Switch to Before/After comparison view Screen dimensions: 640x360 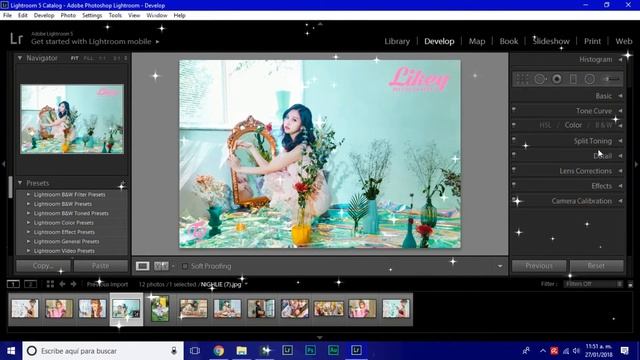(161, 266)
